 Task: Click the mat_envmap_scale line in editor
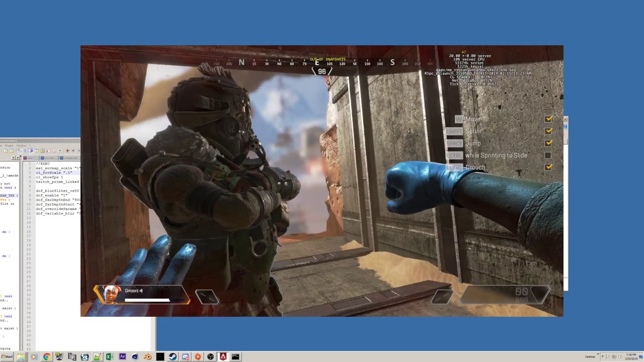click(x=58, y=168)
